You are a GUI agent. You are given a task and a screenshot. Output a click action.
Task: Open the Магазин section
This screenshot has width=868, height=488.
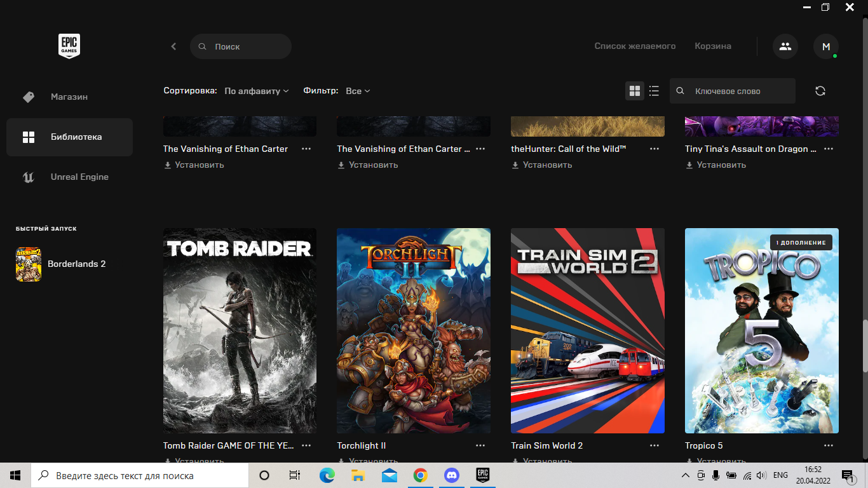coord(69,97)
